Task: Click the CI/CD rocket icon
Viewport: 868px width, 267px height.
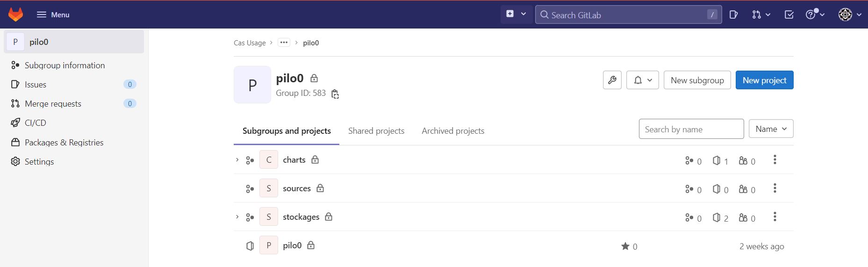Action: (15, 123)
